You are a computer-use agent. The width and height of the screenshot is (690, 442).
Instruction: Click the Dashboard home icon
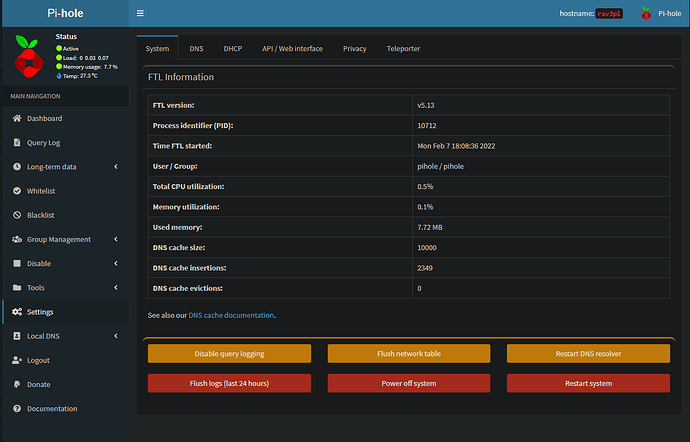[17, 118]
